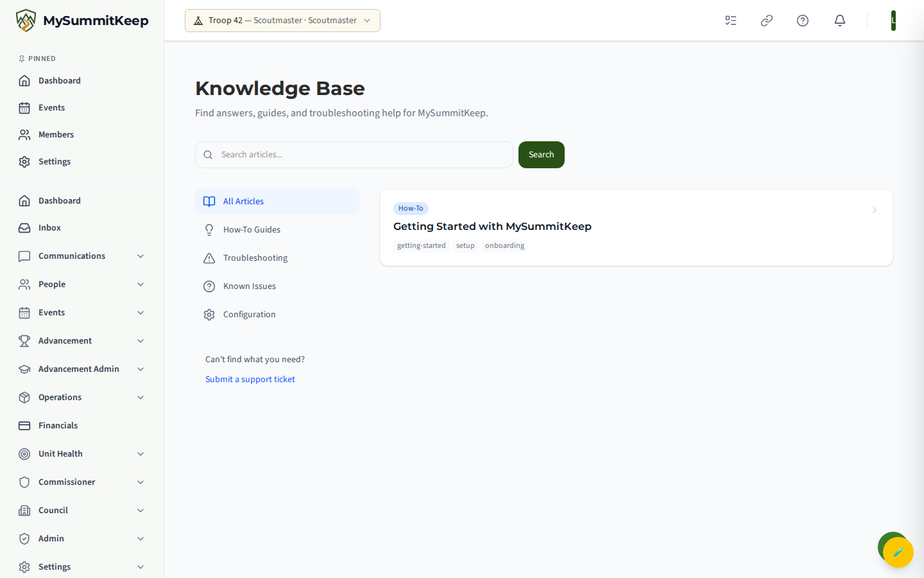Click the onboarding tag
This screenshot has width=924, height=578.
point(505,246)
